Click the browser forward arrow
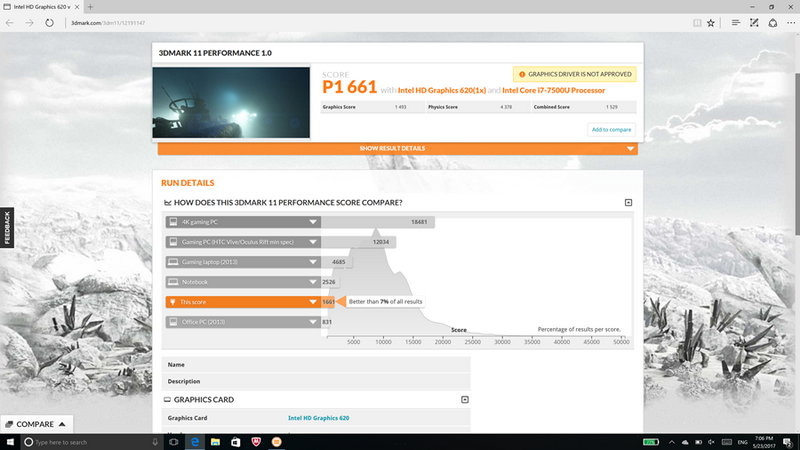 point(30,23)
